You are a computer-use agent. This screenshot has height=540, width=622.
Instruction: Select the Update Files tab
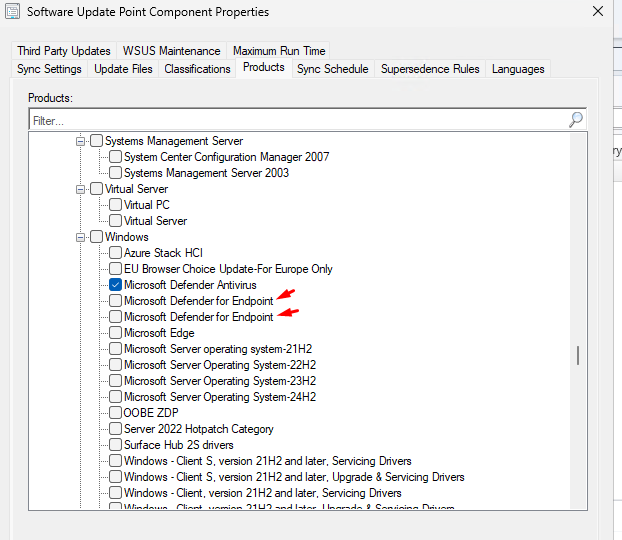tap(123, 69)
